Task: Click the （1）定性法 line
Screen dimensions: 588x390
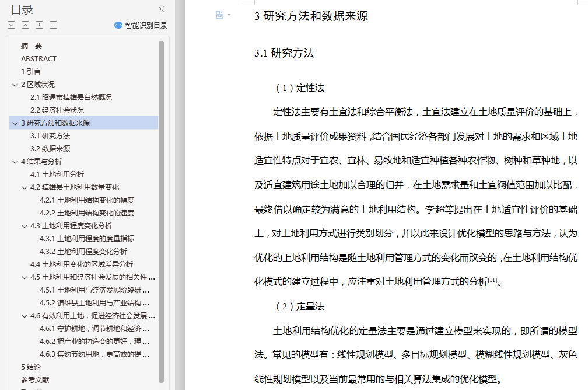Action: 299,88
